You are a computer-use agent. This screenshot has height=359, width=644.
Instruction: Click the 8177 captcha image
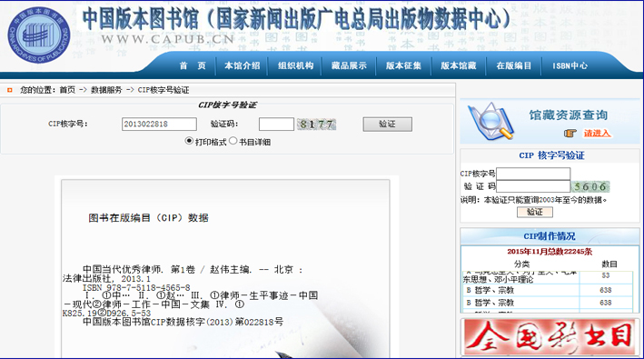point(317,124)
